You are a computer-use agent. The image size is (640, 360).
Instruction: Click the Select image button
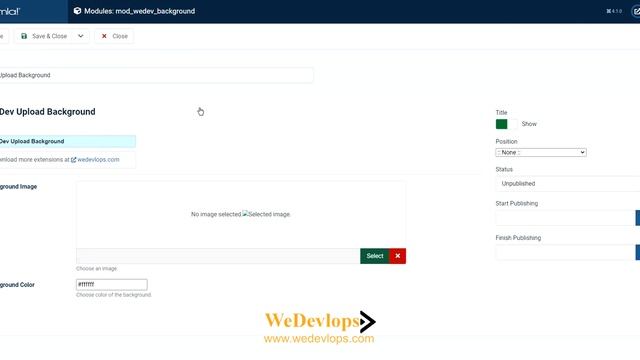(x=375, y=256)
